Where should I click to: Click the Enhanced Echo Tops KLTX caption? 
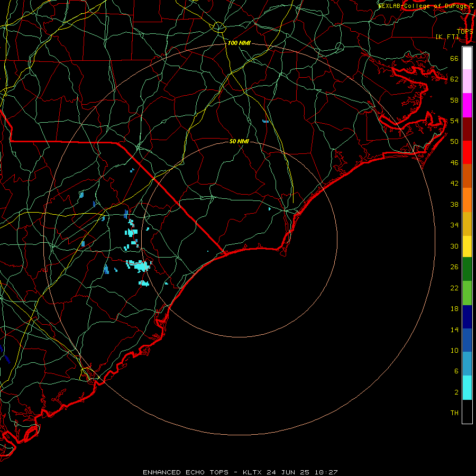tap(240, 472)
